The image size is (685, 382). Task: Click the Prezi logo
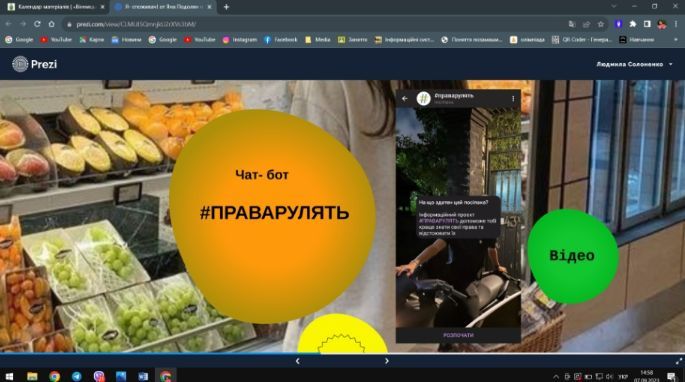pyautogui.click(x=35, y=64)
